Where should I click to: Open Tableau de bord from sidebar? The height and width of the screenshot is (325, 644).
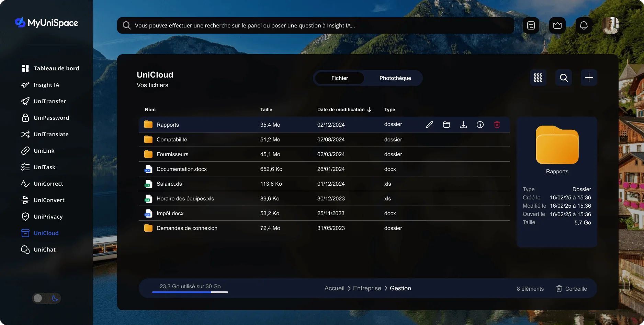pos(50,68)
